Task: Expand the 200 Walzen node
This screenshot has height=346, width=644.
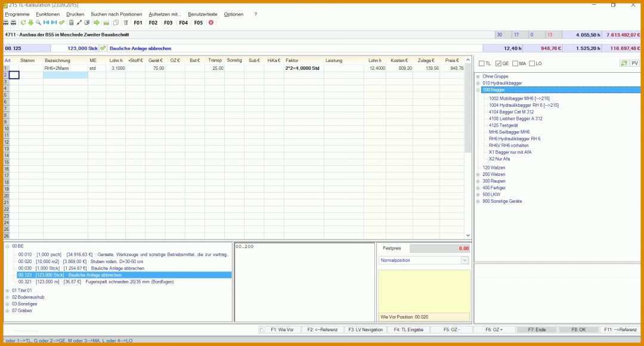Action: coord(478,174)
